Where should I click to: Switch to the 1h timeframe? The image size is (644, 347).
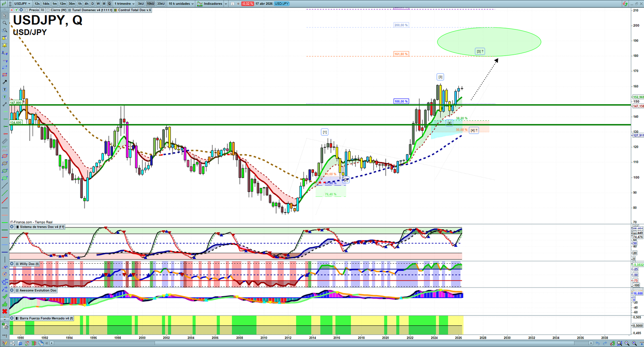tap(80, 4)
